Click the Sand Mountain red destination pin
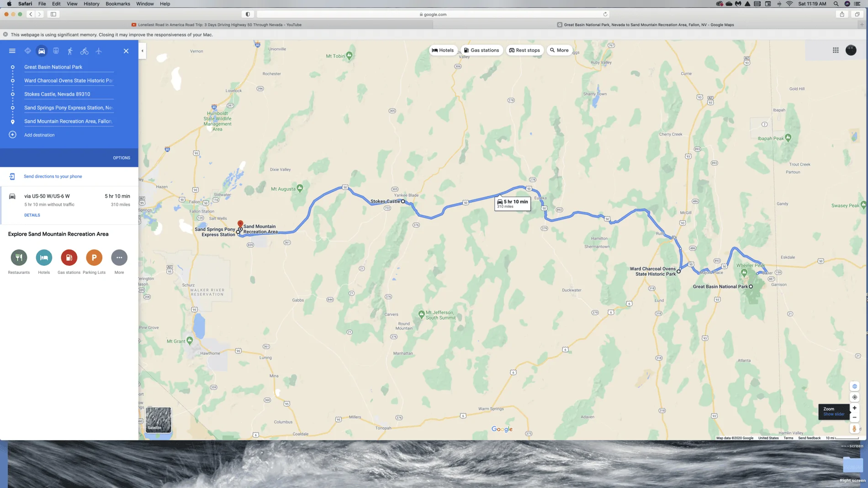The height and width of the screenshot is (488, 868). (240, 224)
